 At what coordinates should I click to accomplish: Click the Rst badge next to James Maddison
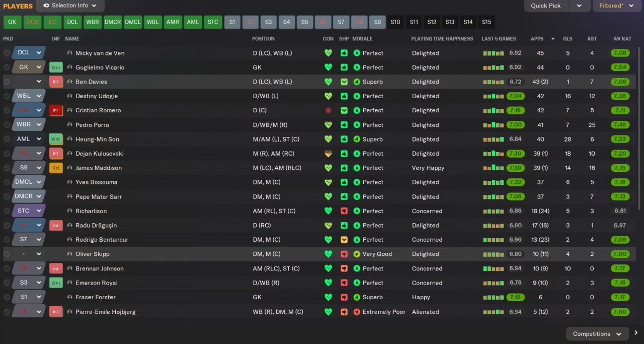coord(56,168)
